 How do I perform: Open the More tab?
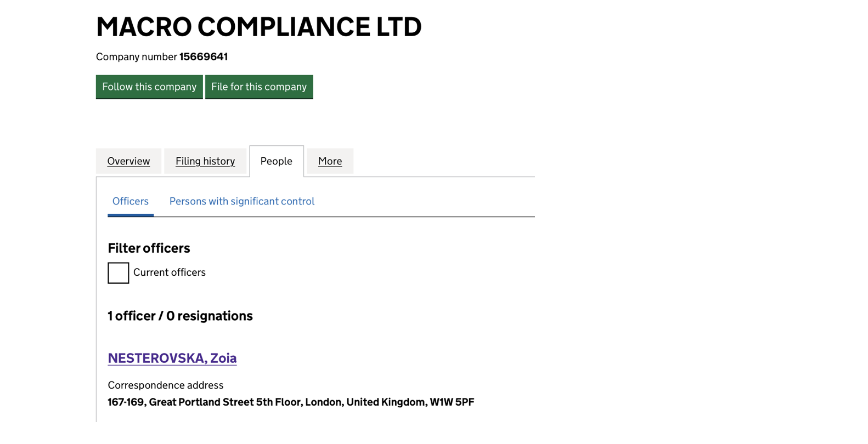coord(330,161)
